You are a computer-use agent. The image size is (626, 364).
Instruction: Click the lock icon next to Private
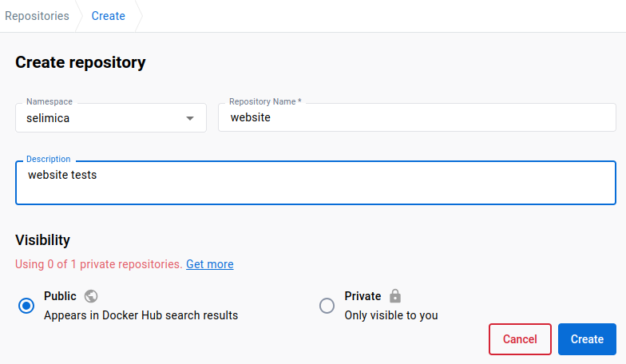395,295
